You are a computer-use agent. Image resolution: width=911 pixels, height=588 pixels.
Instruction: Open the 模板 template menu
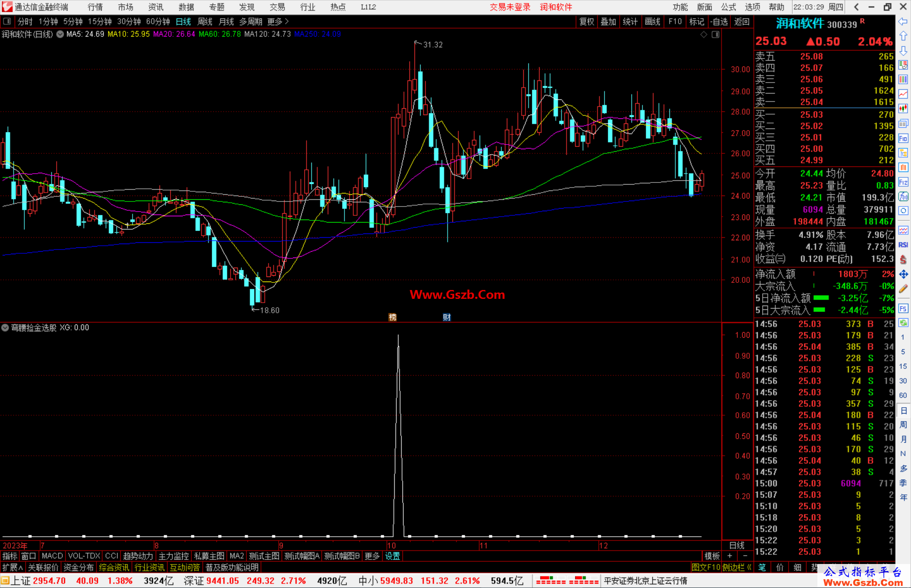pyautogui.click(x=712, y=556)
